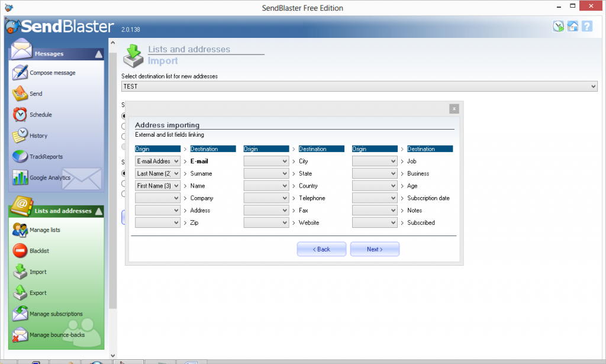Open the Blacklist section

coord(39,251)
